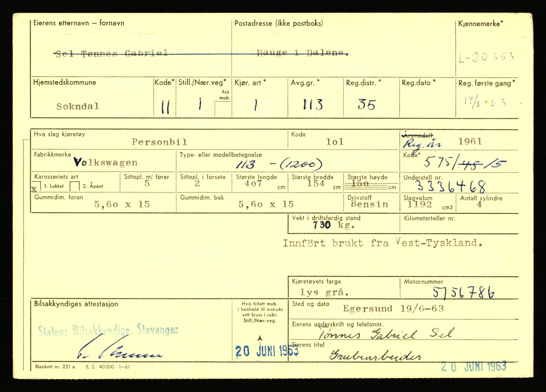Click the handwritten model '113 -(1200)'
The image size is (546, 392).
coord(279,165)
